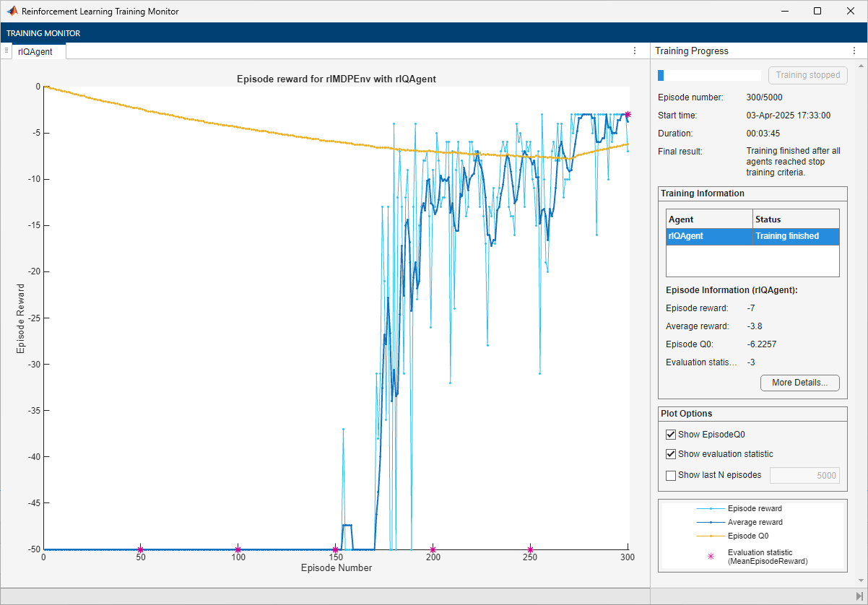Uncheck Show evaluation statistic

click(x=671, y=454)
